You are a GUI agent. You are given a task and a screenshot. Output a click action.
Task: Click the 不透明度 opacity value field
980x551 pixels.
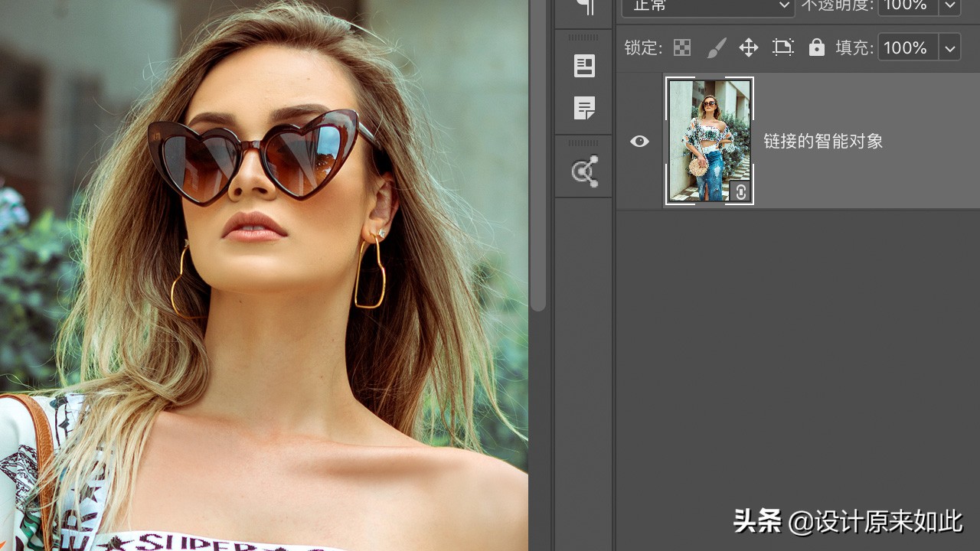(906, 6)
